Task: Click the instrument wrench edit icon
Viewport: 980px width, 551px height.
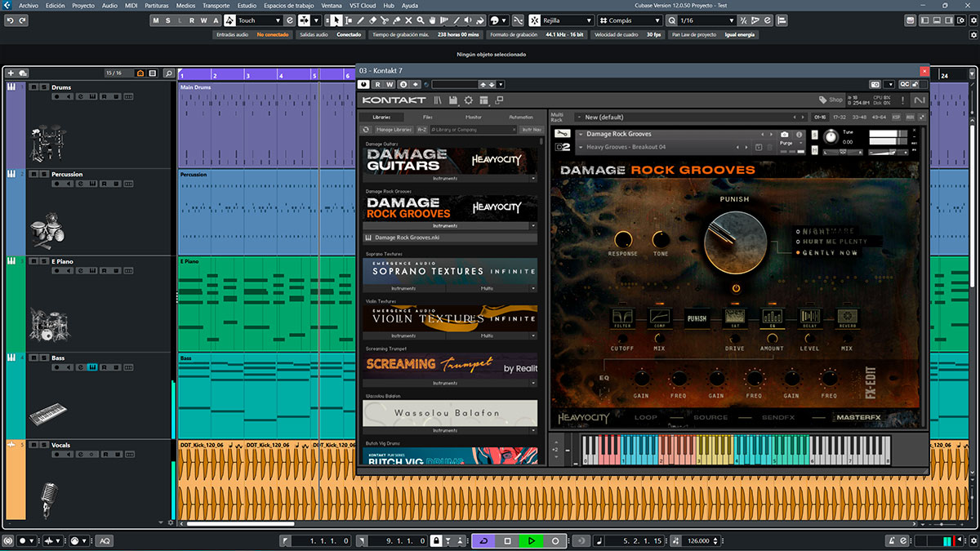Action: 561,134
